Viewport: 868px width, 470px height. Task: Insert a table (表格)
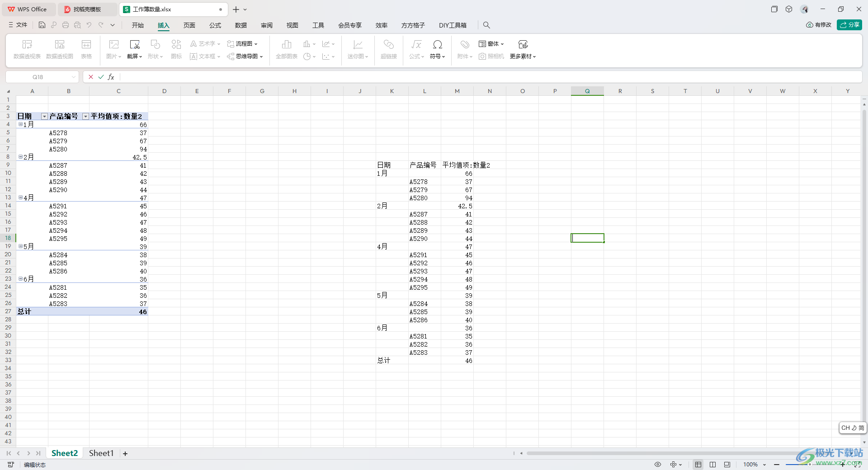86,49
